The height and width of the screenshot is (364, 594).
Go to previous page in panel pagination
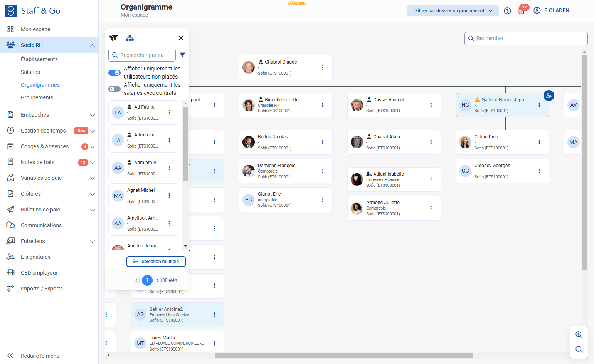coord(136,280)
